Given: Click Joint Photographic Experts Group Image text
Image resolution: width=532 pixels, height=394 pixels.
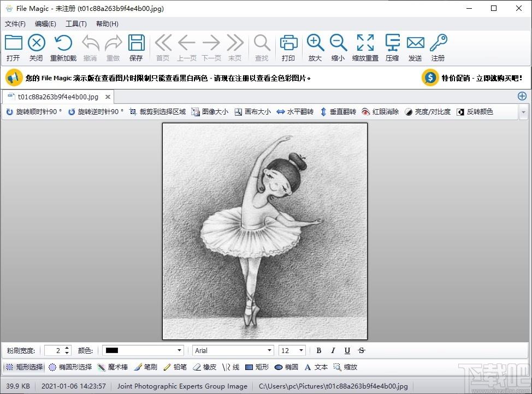Looking at the screenshot, I should pos(182,386).
